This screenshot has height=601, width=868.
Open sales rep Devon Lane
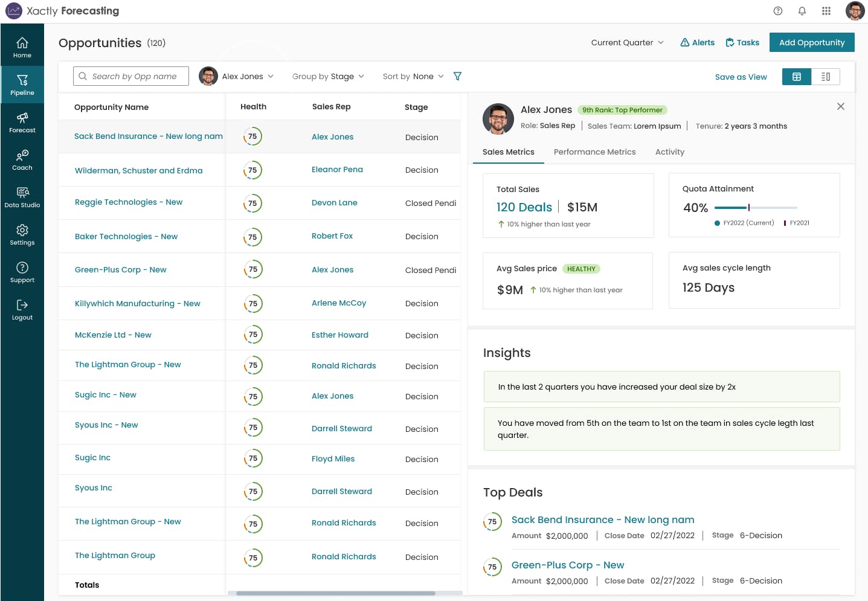coord(335,202)
